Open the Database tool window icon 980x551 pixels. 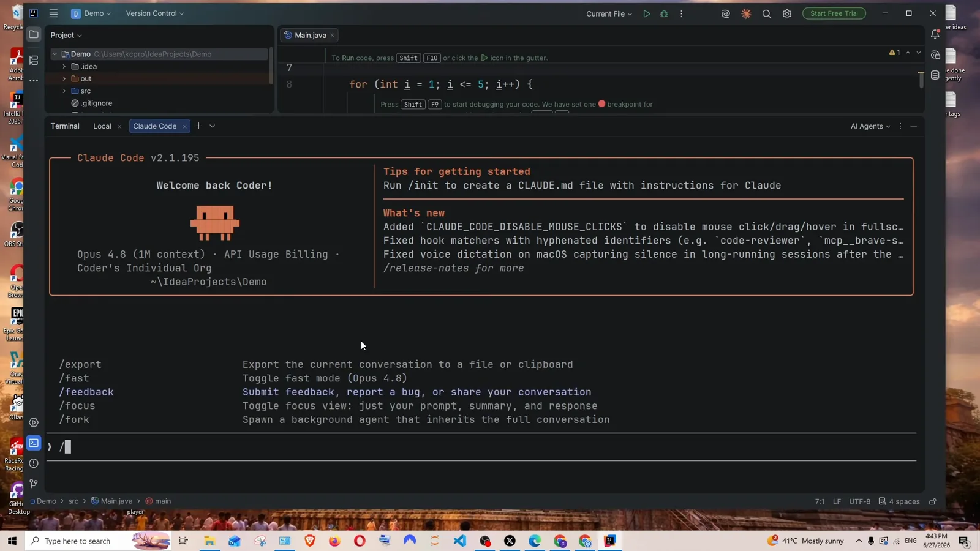tap(935, 75)
